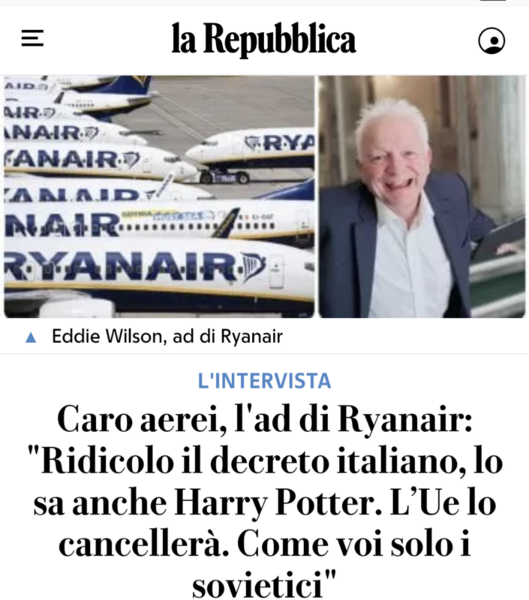Click the word 'Ryanair:' in the headline
Image resolution: width=529 pixels, height=600 pixels.
405,420
